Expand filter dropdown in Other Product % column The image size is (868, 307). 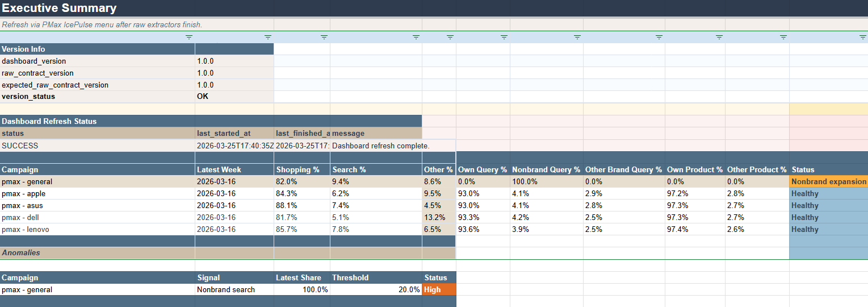click(x=783, y=37)
